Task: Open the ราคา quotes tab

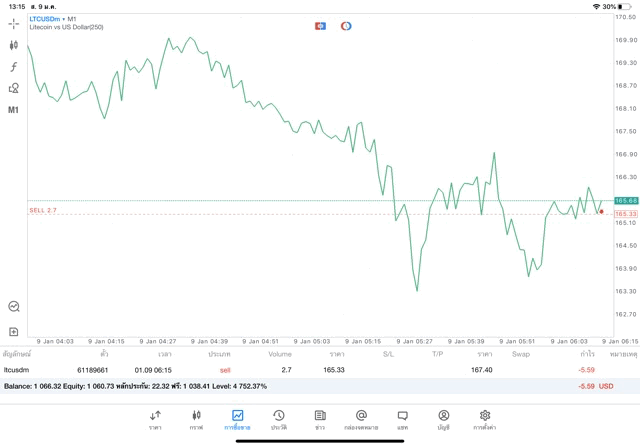Action: pyautogui.click(x=155, y=419)
